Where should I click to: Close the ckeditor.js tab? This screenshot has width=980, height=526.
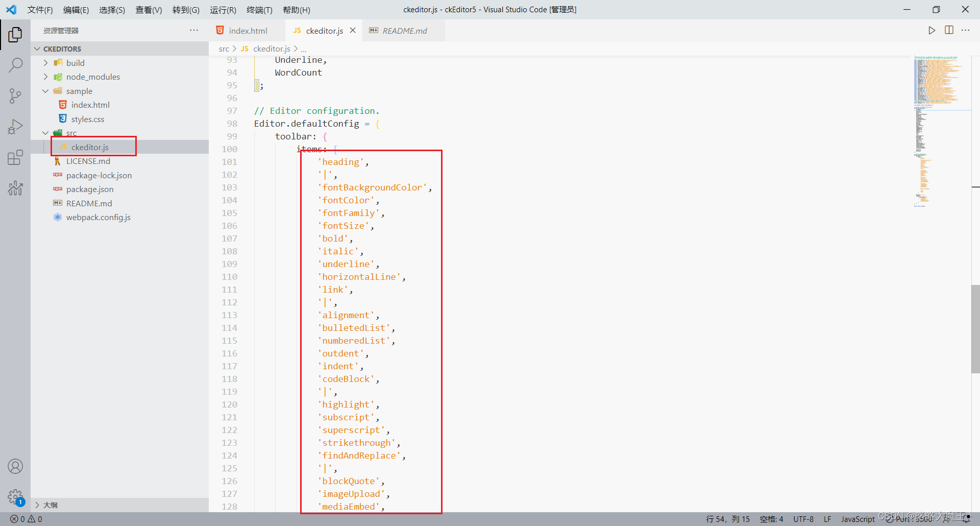(353, 31)
